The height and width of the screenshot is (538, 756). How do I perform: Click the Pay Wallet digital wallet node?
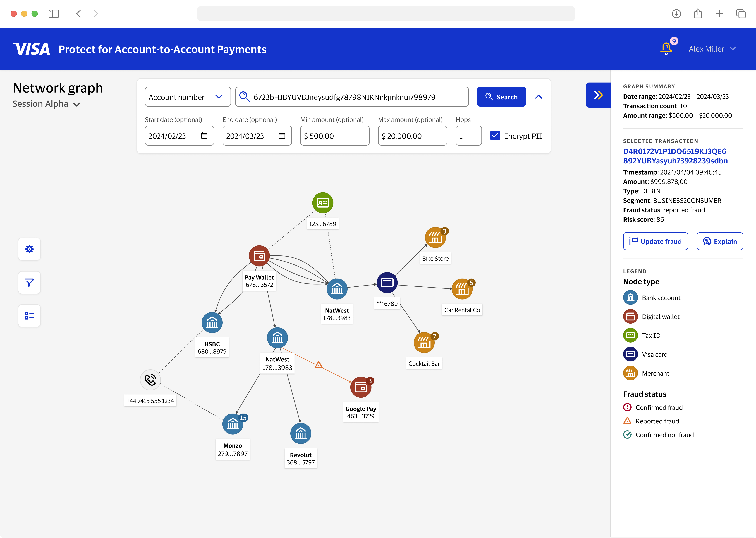tap(260, 255)
